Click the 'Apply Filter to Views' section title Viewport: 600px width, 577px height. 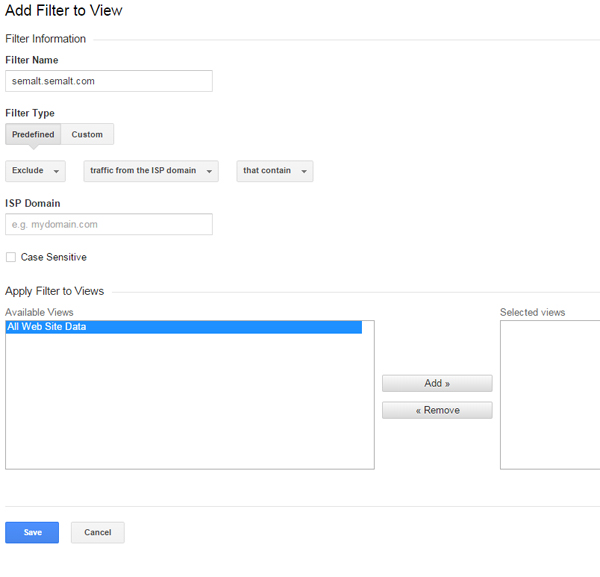click(x=55, y=291)
